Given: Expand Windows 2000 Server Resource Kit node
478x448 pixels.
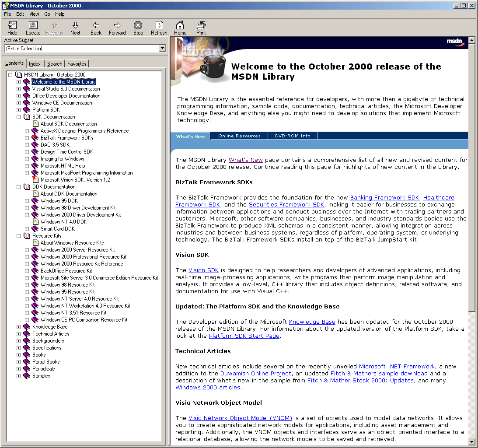Looking at the screenshot, I should tap(27, 250).
